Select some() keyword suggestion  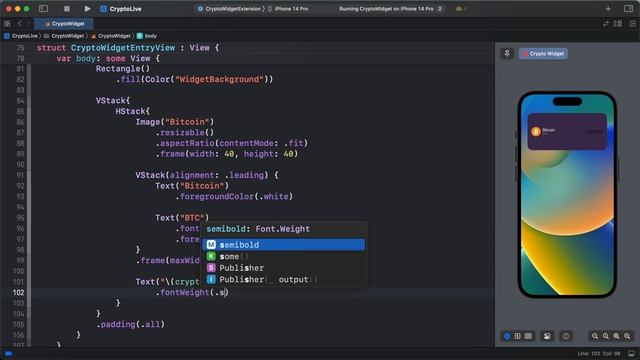(284, 256)
